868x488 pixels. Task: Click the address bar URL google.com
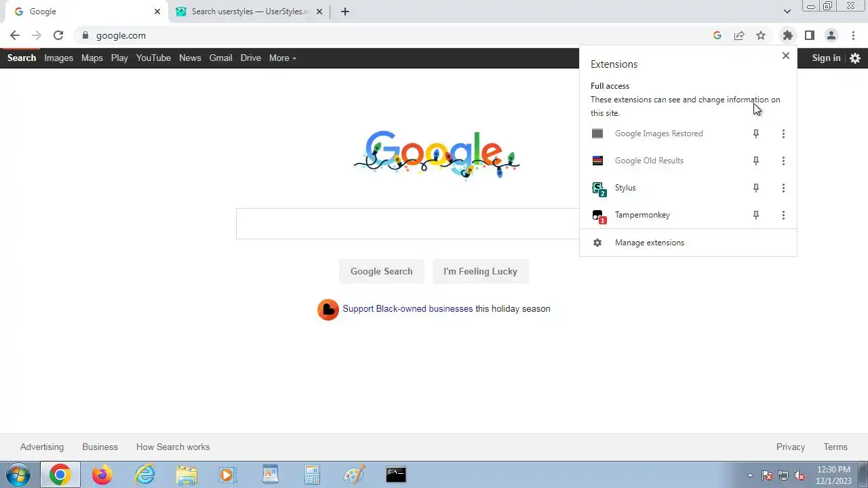pyautogui.click(x=121, y=35)
